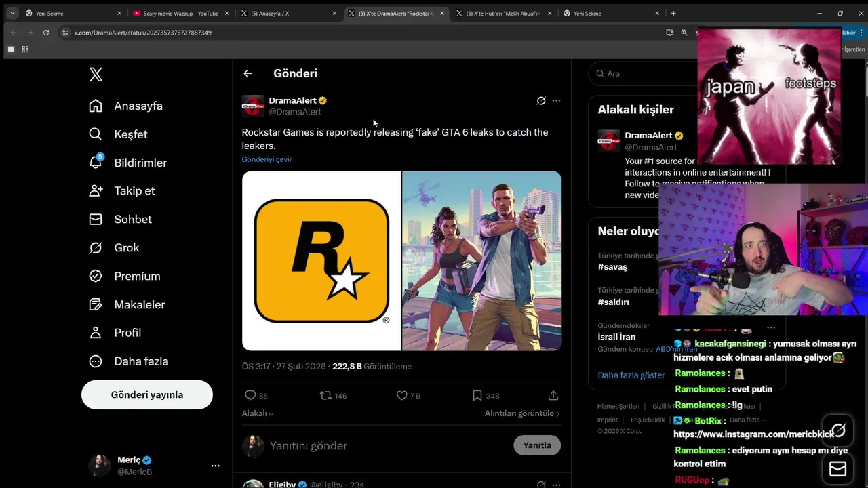Like the post with 7 B likes
The image size is (868, 488).
pos(401,395)
